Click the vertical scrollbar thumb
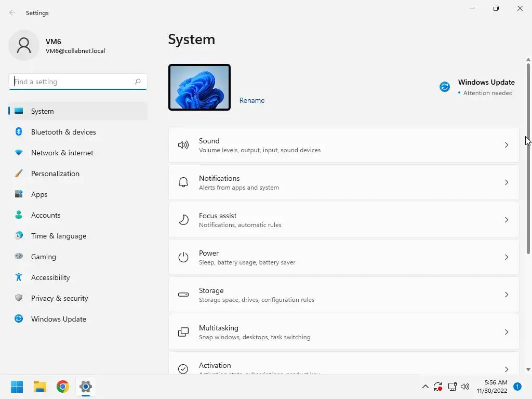This screenshot has height=399, width=532. (528, 158)
